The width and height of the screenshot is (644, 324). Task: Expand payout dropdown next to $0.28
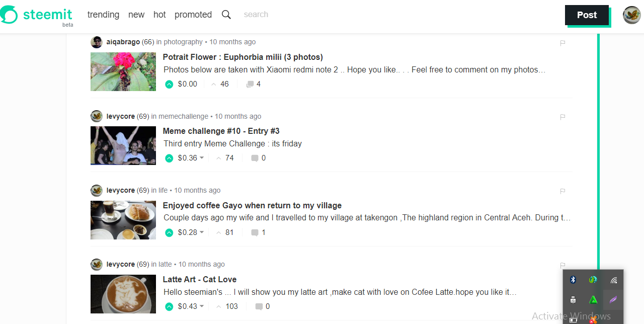click(202, 232)
